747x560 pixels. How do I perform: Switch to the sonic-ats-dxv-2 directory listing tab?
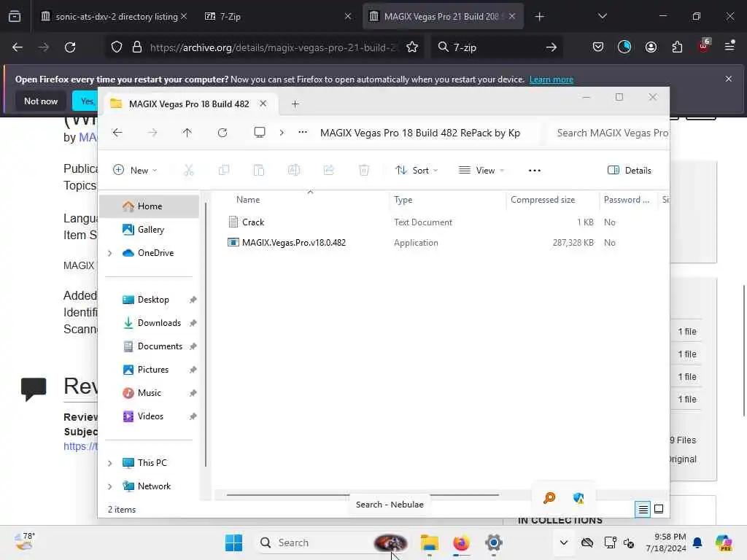pyautogui.click(x=112, y=17)
